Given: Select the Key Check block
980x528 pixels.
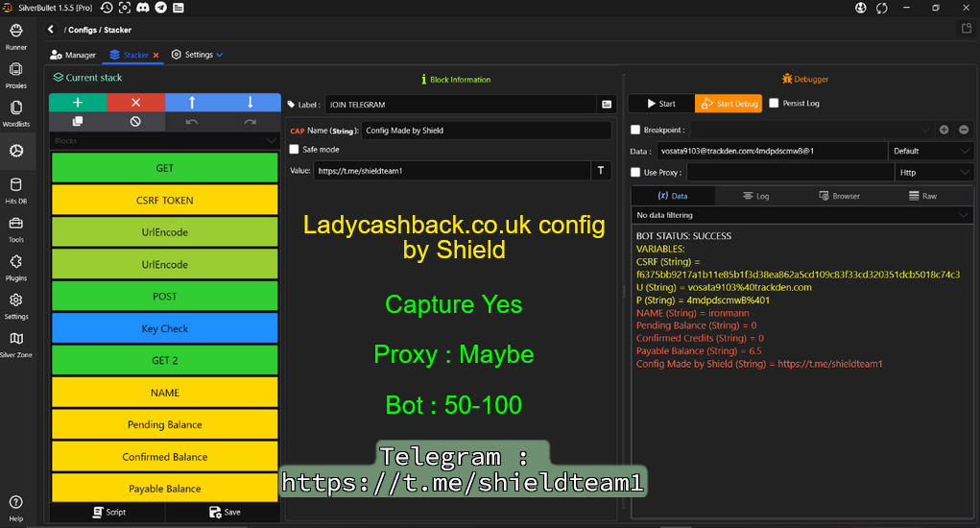Looking at the screenshot, I should (164, 328).
